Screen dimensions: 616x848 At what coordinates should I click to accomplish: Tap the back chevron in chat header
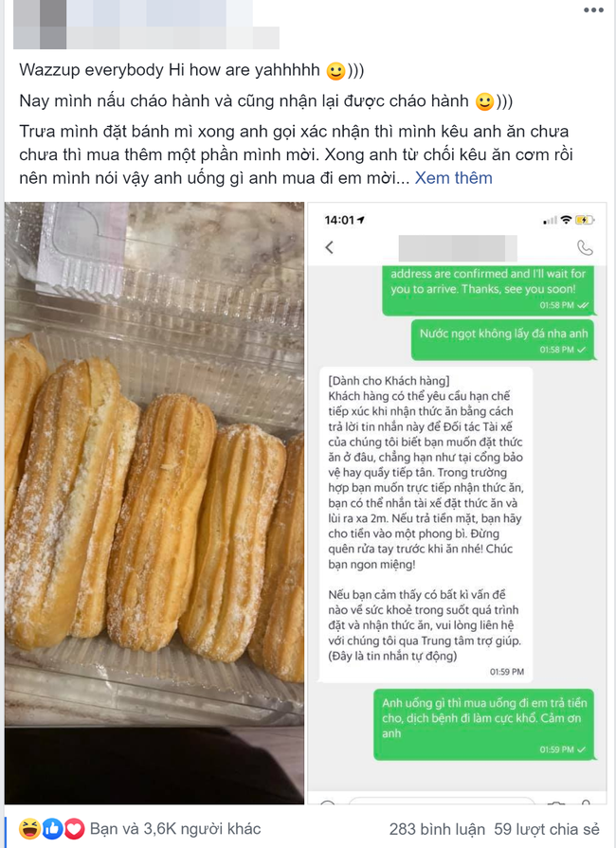pyautogui.click(x=330, y=247)
